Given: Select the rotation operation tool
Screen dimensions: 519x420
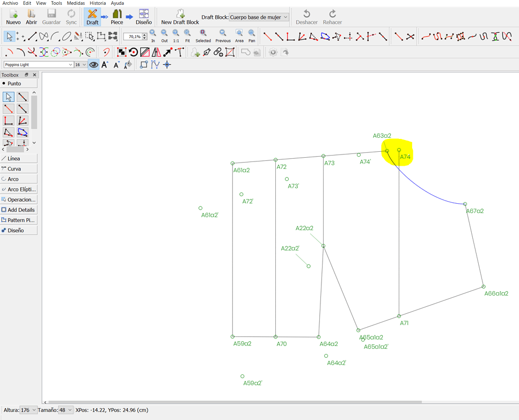Looking at the screenshot, I should pos(134,52).
